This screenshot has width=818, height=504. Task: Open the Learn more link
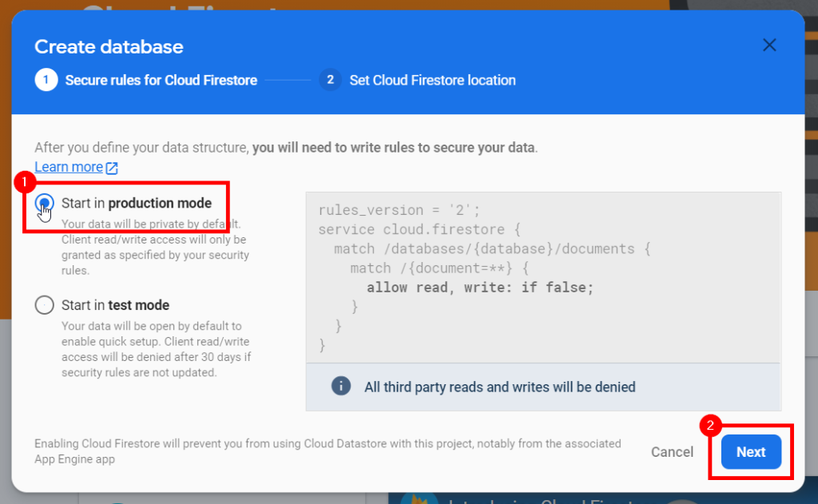pos(69,167)
